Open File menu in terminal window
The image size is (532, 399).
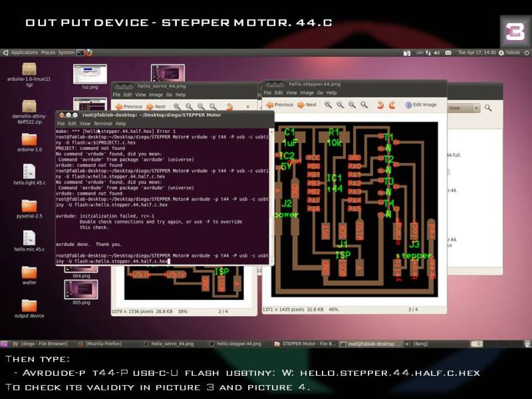pos(61,124)
